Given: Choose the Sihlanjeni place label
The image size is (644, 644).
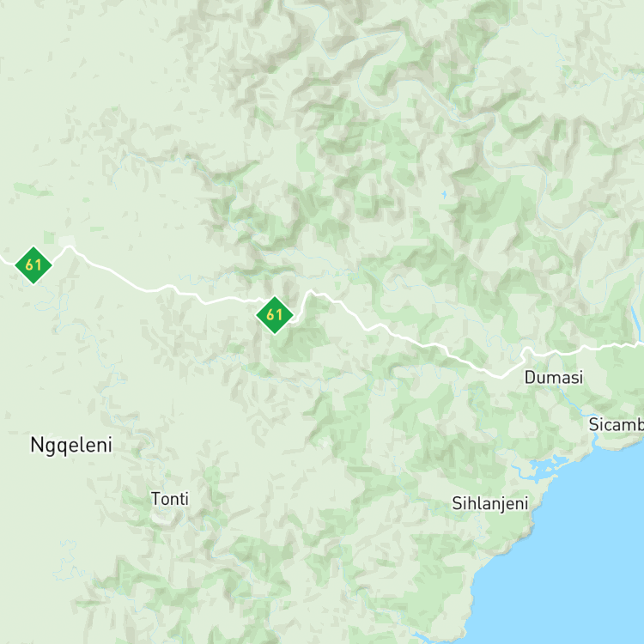Looking at the screenshot, I should tap(490, 503).
